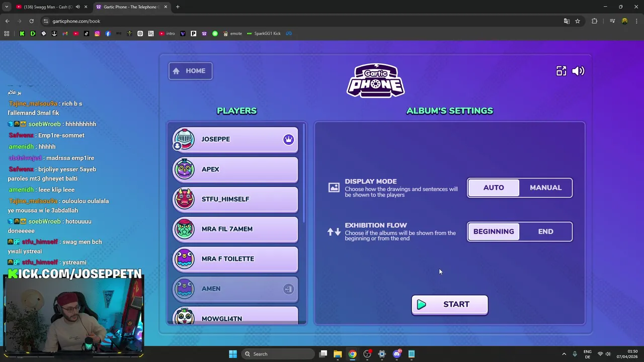Click the crown icon next to JOSEPPE
This screenshot has width=644, height=362.
tap(288, 139)
